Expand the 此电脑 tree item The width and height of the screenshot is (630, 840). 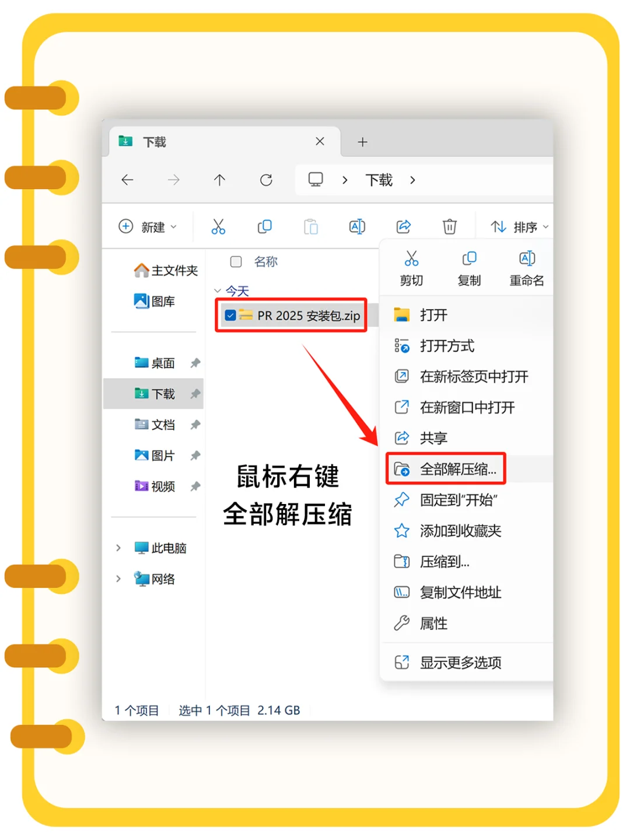coord(117,548)
